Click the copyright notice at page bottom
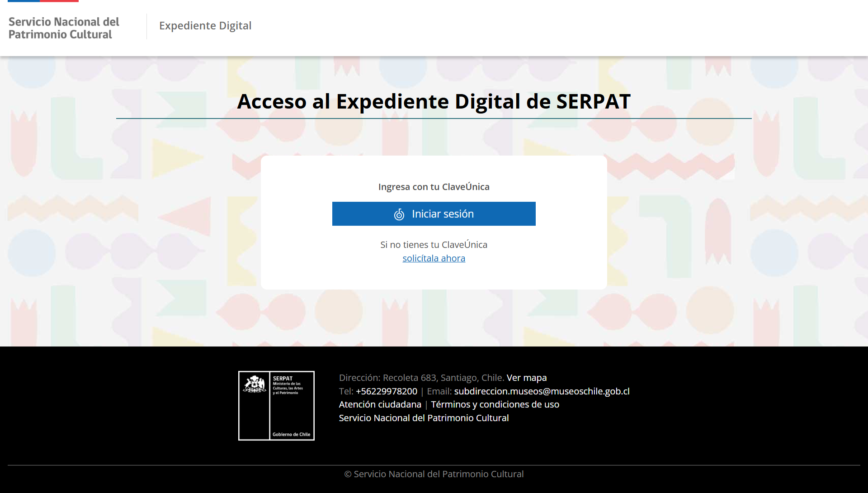 pos(434,474)
